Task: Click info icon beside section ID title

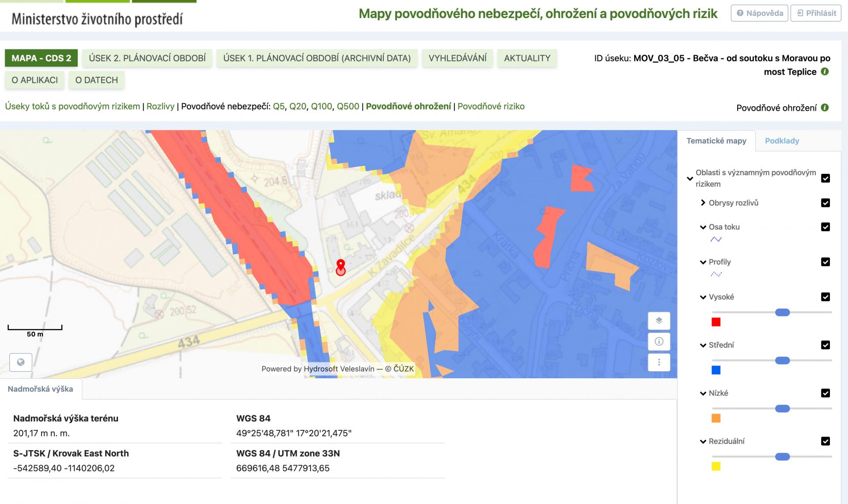Action: [x=825, y=71]
